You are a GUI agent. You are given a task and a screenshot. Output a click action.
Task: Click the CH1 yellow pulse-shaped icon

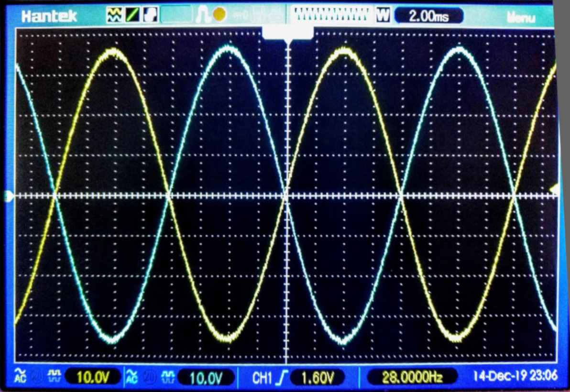(x=55, y=376)
